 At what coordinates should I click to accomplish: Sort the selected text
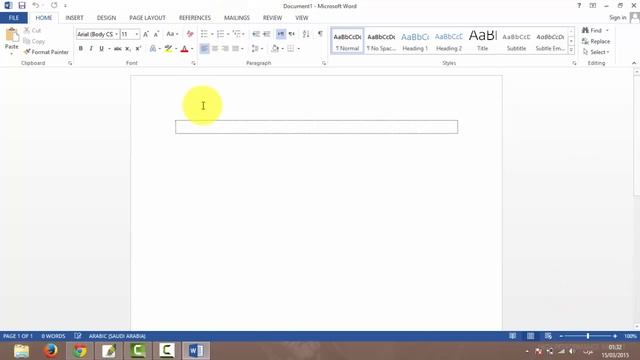(306, 34)
